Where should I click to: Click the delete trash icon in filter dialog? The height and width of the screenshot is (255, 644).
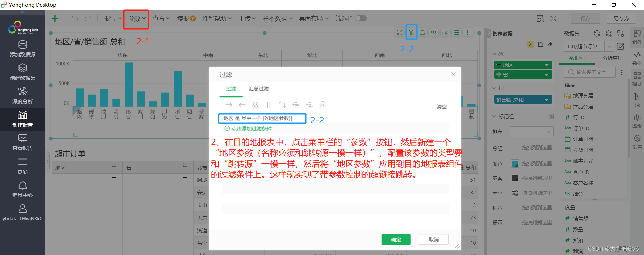click(323, 105)
